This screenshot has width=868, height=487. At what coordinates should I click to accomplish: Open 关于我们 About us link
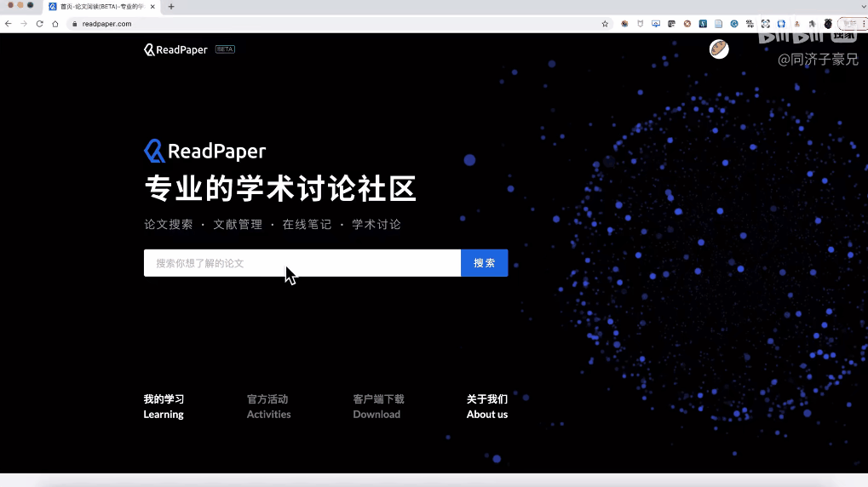pos(487,406)
